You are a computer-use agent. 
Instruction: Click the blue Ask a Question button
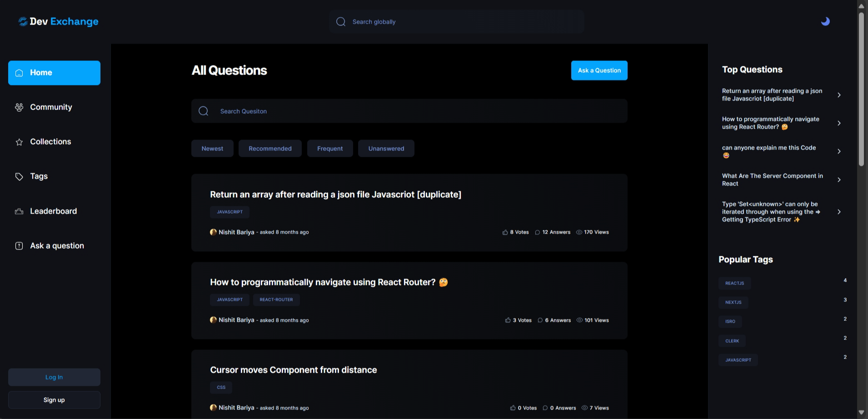click(599, 70)
